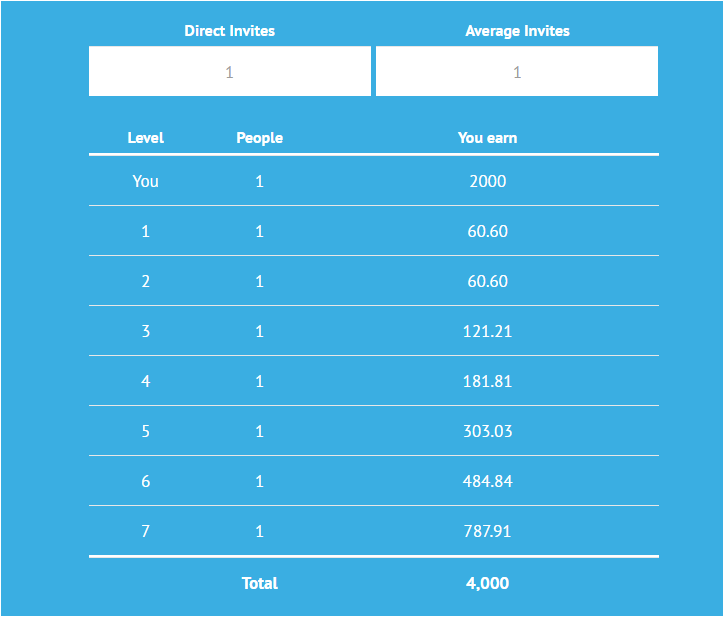Click the "You" row label
This screenshot has width=724, height=617.
coord(146,181)
